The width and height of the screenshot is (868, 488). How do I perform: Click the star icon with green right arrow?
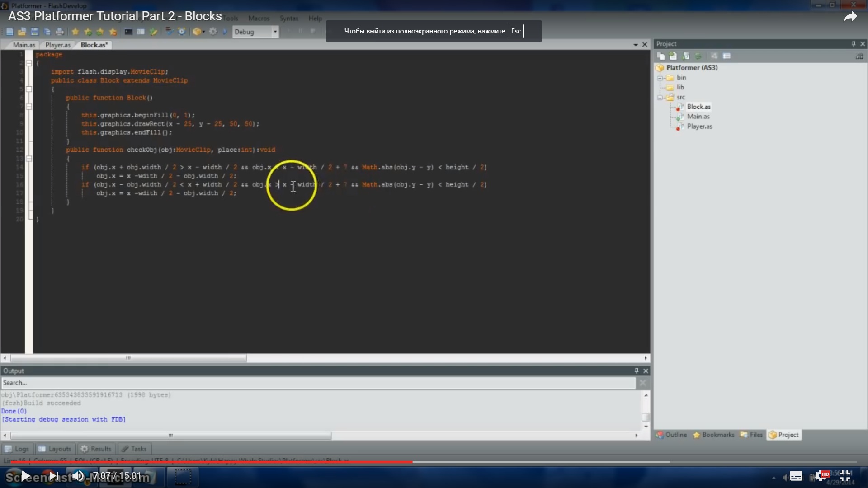click(x=88, y=32)
